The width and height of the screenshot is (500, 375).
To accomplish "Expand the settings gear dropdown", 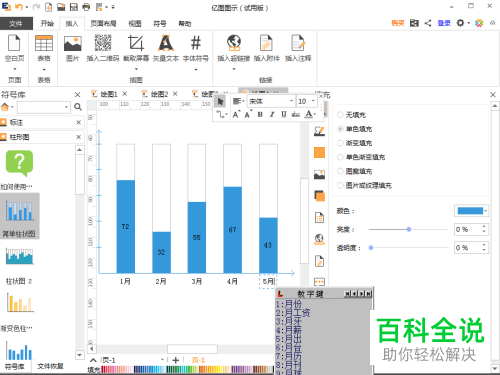I will point(468,23).
